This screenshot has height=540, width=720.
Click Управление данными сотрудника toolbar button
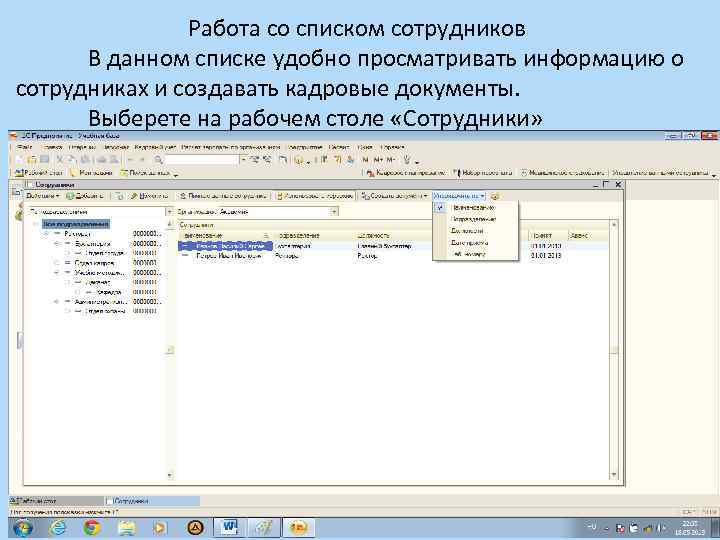[660, 173]
